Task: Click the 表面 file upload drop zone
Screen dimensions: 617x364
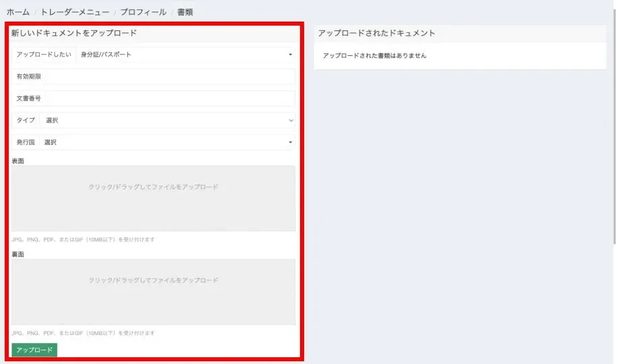Action: [153, 198]
